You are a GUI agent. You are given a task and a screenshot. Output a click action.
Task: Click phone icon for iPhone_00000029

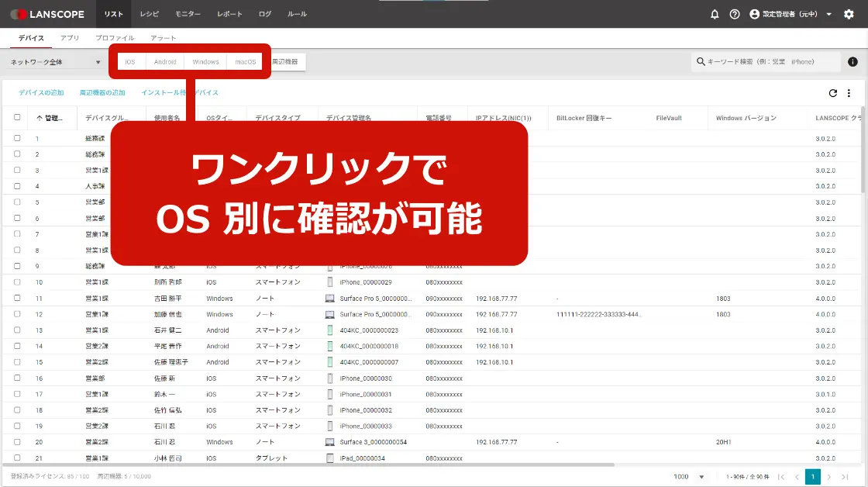pos(330,282)
